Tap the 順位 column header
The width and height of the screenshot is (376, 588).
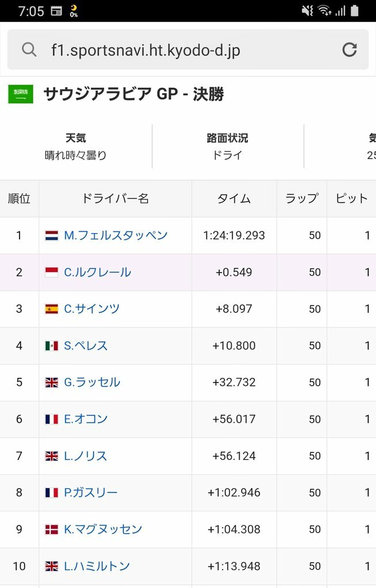(19, 199)
